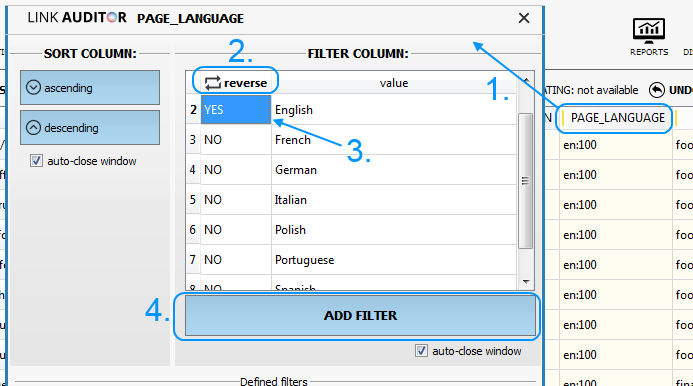Image resolution: width=693 pixels, height=386 pixels.
Task: Select the German value row
Action: 394,170
